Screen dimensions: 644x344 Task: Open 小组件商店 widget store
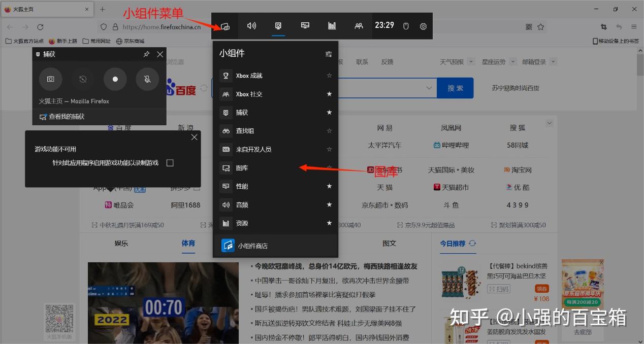click(275, 246)
